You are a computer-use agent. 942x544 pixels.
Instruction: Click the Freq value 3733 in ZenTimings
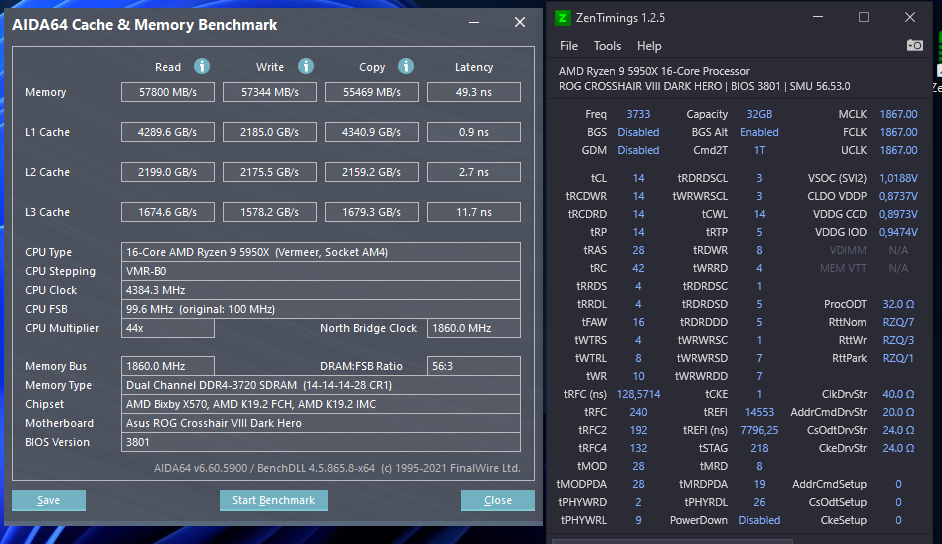tap(638, 114)
